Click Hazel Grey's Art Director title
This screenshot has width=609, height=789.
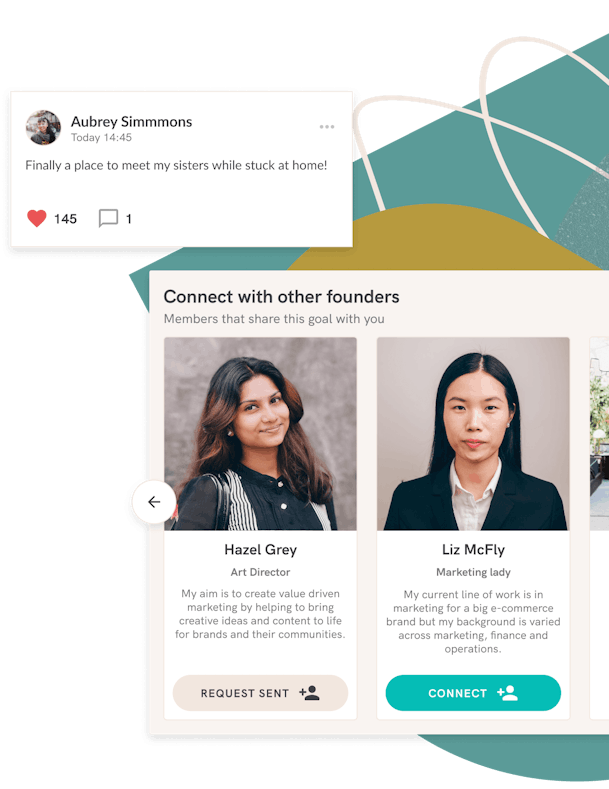coord(260,572)
